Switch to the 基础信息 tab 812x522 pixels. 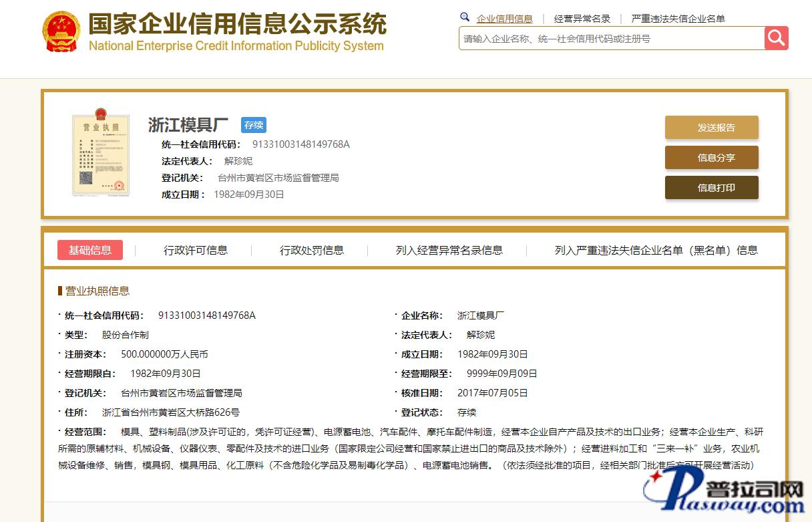[90, 250]
